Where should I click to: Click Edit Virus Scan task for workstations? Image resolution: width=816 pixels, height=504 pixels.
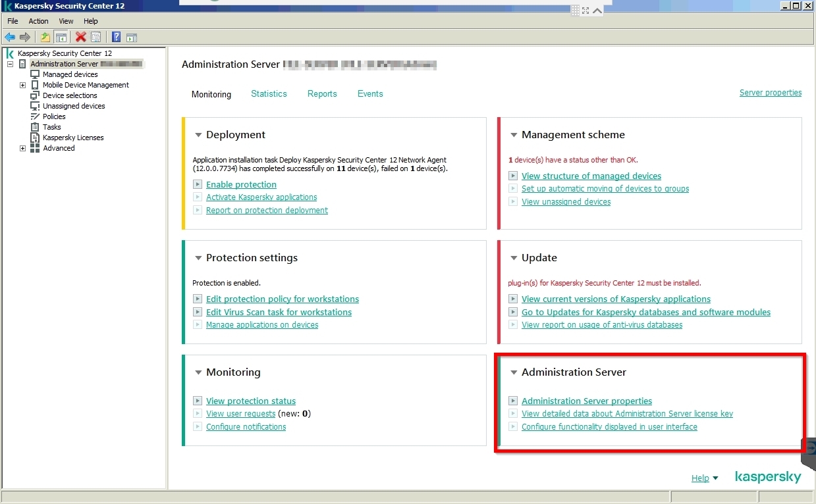[x=279, y=313]
